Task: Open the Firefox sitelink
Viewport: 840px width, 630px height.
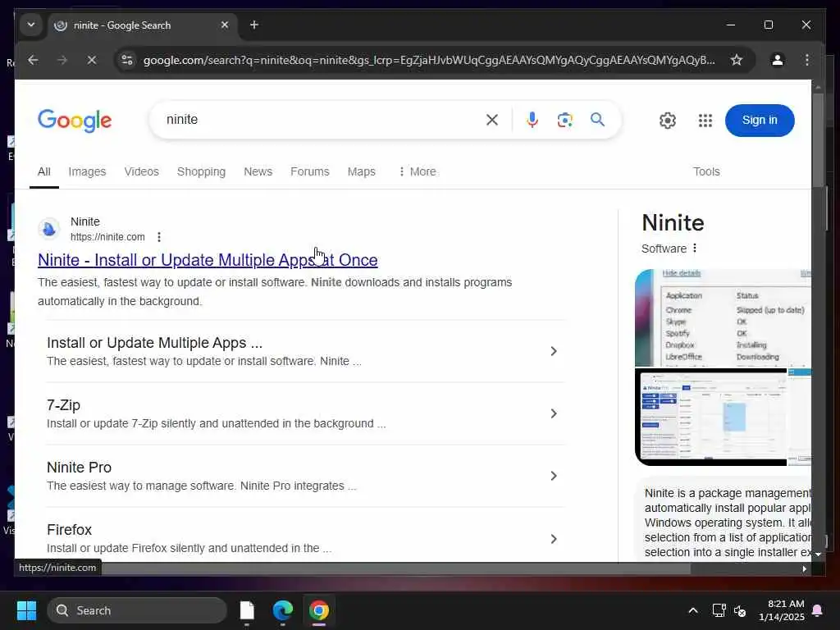Action: pos(69,530)
